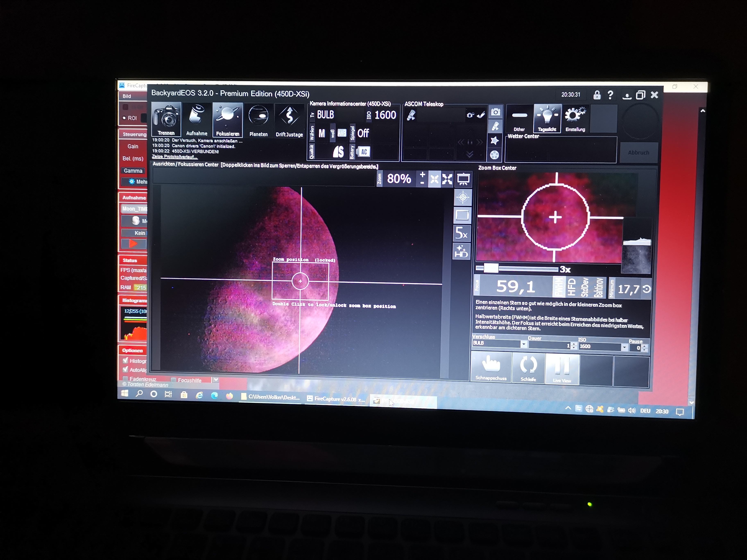
Task: Click the ASCOM telescope checkmark icon
Action: [x=481, y=115]
